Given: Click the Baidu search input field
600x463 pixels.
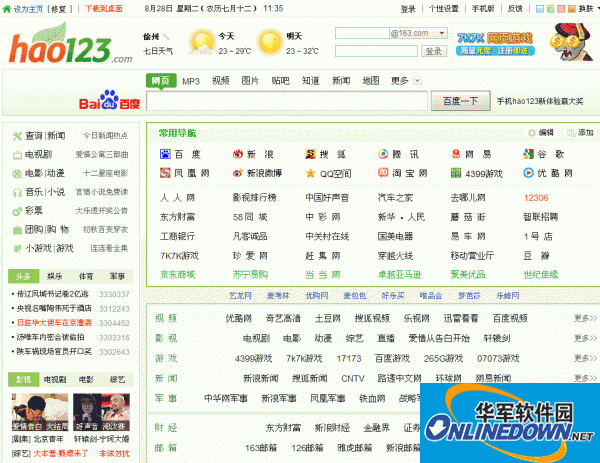Looking at the screenshot, I should (287, 101).
